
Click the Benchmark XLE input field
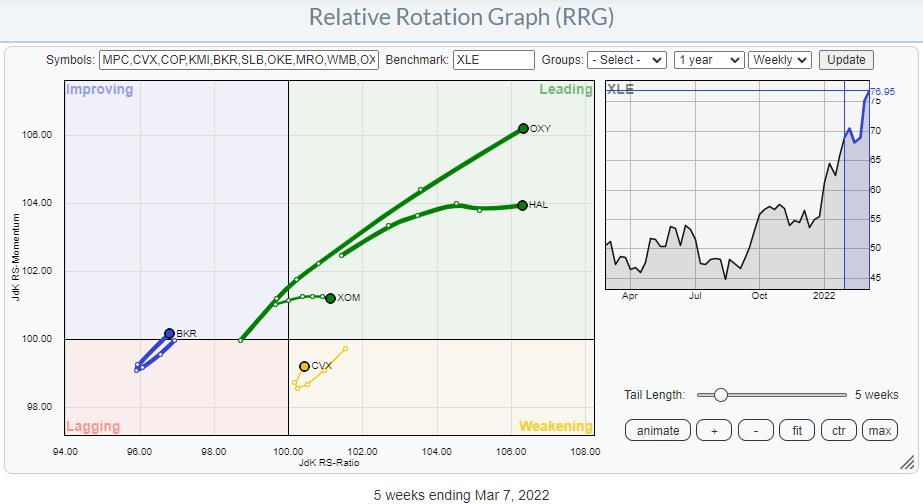[493, 60]
